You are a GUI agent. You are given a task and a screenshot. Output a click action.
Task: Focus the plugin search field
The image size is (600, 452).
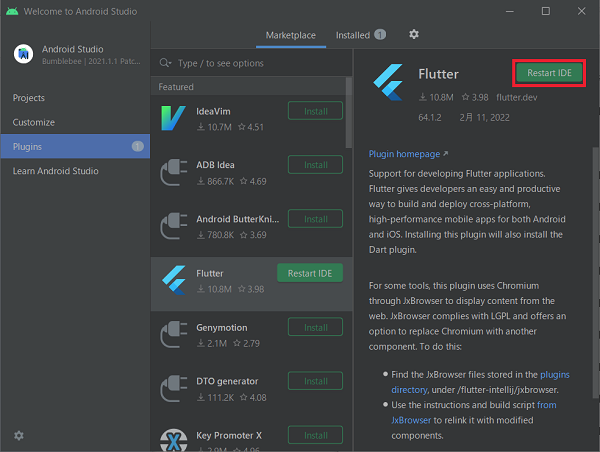[x=251, y=63]
